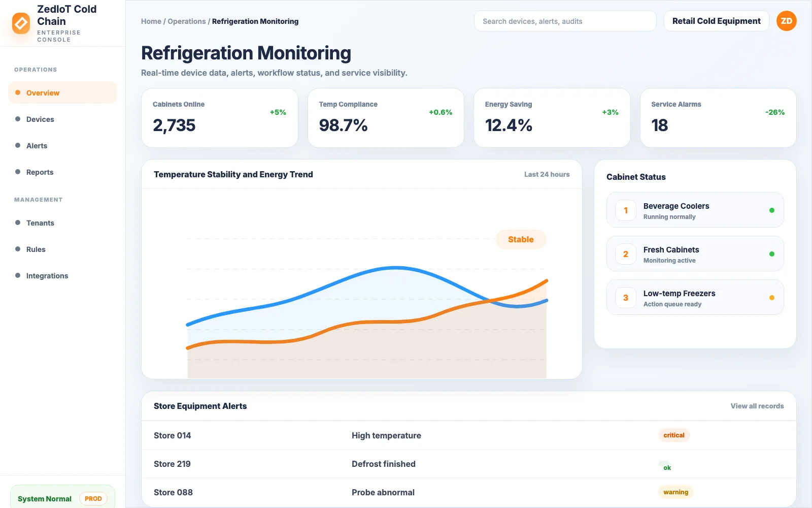Click the Operations breadcrumb link
The width and height of the screenshot is (812, 508).
click(x=186, y=21)
